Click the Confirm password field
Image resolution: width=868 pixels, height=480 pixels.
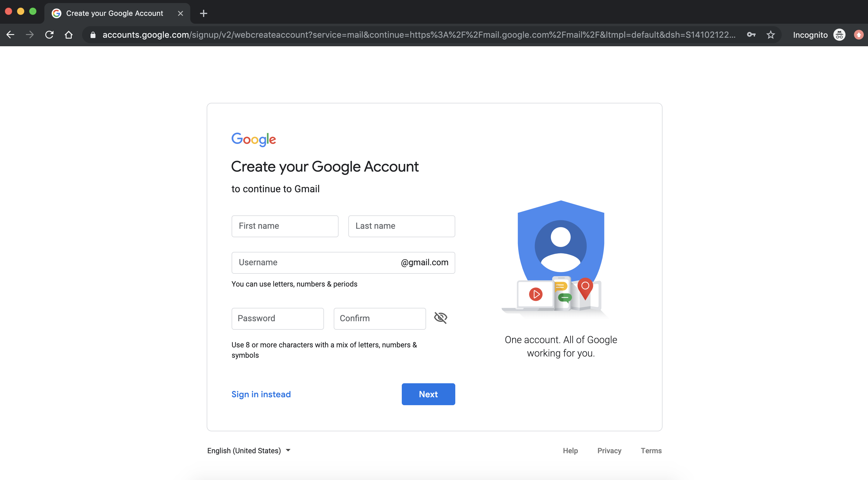coord(380,319)
